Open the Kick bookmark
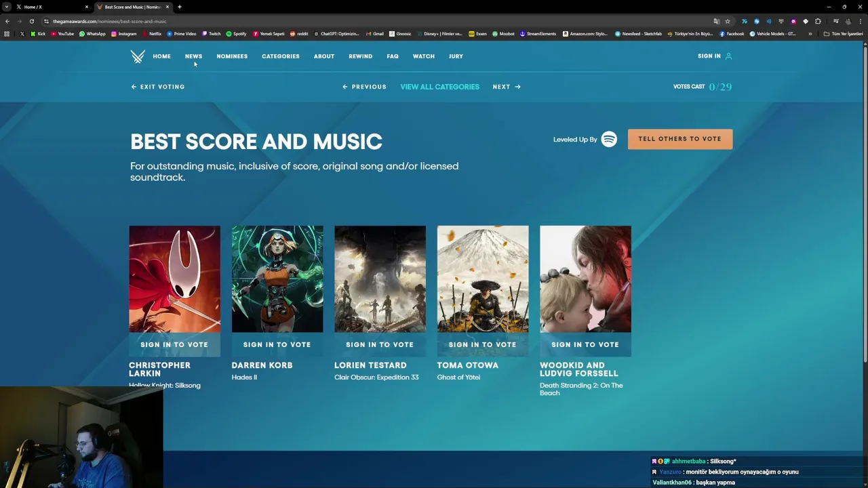This screenshot has height=488, width=868. pyautogui.click(x=38, y=34)
